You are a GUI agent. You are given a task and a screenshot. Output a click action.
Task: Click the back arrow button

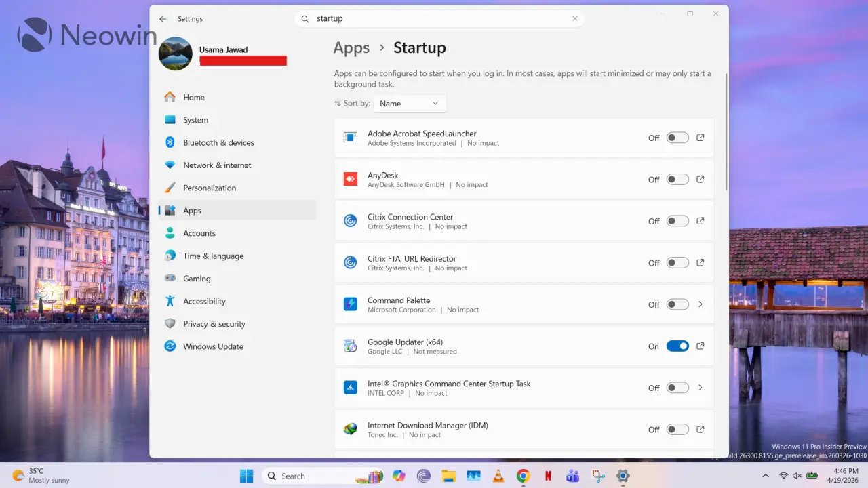162,19
